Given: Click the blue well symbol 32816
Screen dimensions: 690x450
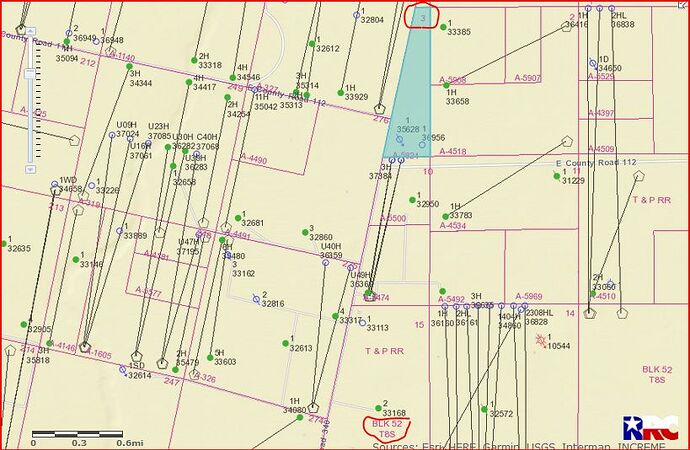Looking at the screenshot, I should tap(257, 300).
